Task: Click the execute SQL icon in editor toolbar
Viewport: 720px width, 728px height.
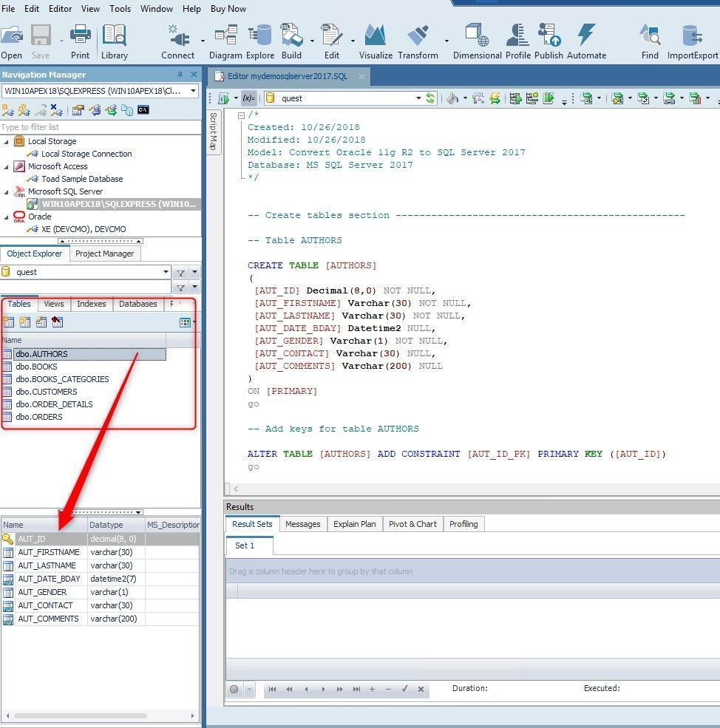Action: click(x=224, y=98)
